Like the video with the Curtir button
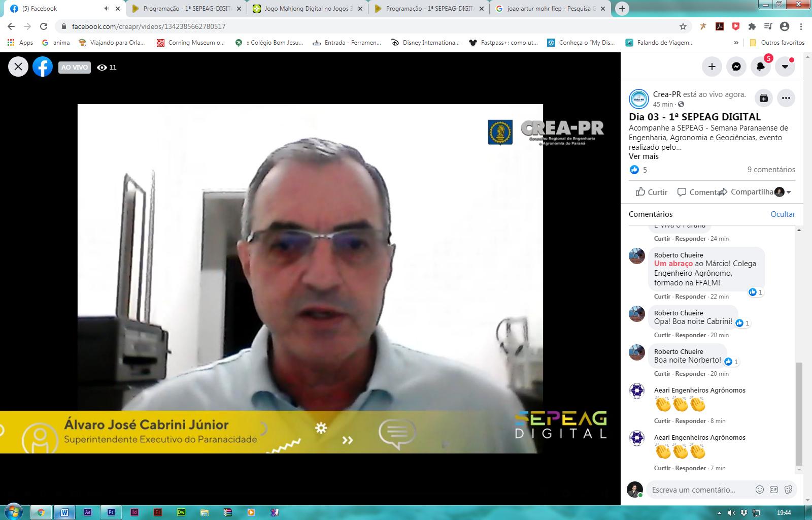 tap(652, 192)
